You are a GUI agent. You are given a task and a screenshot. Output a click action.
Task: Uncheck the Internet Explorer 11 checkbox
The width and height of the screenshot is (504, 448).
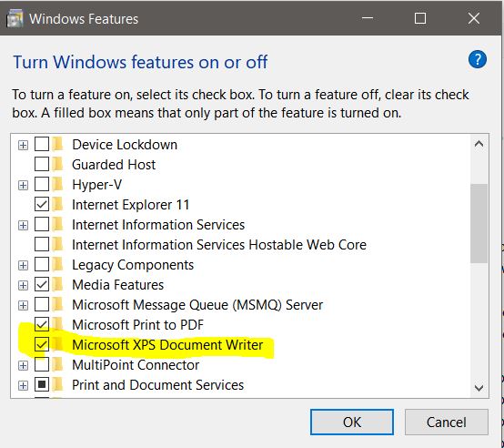coord(42,205)
